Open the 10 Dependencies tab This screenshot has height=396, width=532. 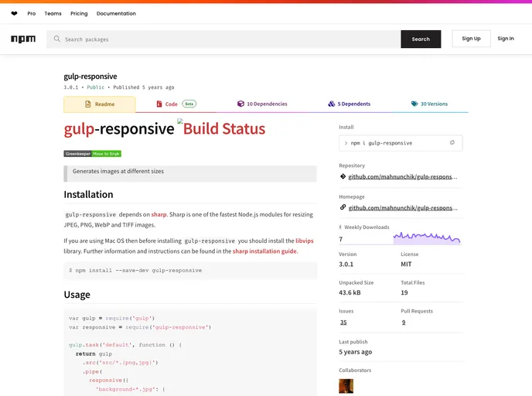coord(262,104)
